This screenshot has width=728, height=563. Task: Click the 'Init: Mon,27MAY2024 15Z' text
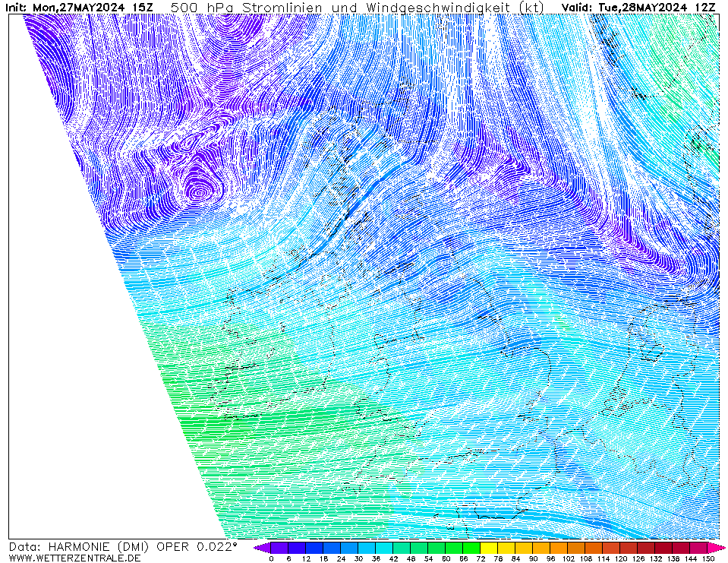pos(78,8)
